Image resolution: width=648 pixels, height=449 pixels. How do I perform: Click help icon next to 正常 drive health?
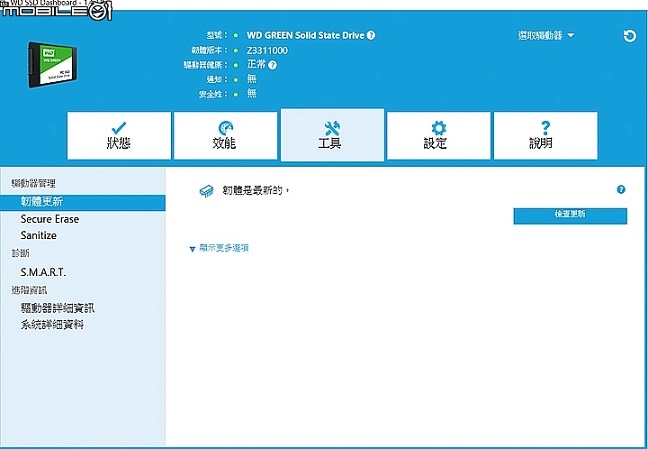pos(272,65)
